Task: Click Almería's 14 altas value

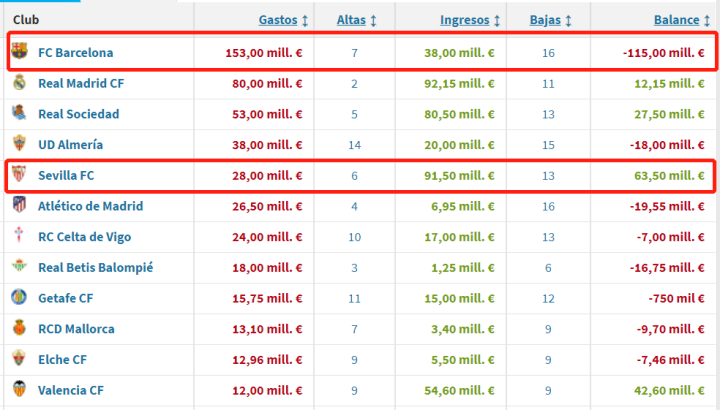Action: click(x=354, y=145)
